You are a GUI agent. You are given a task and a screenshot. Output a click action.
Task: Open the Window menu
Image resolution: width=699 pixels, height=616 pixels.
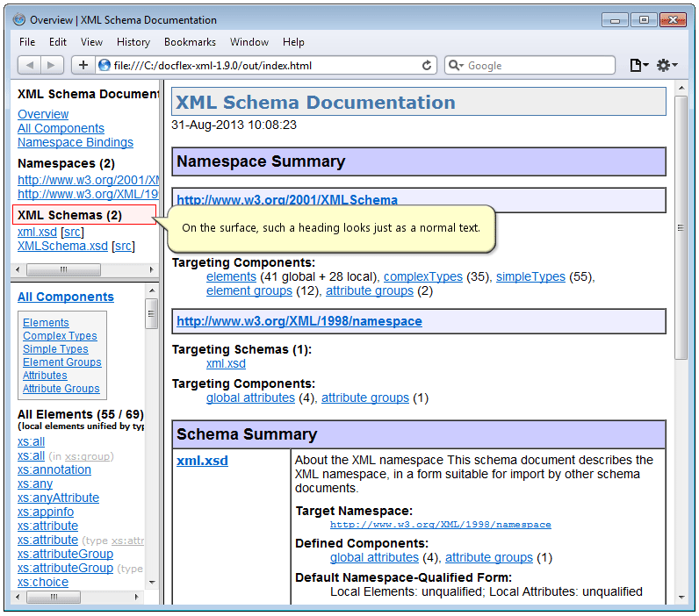[x=249, y=41]
